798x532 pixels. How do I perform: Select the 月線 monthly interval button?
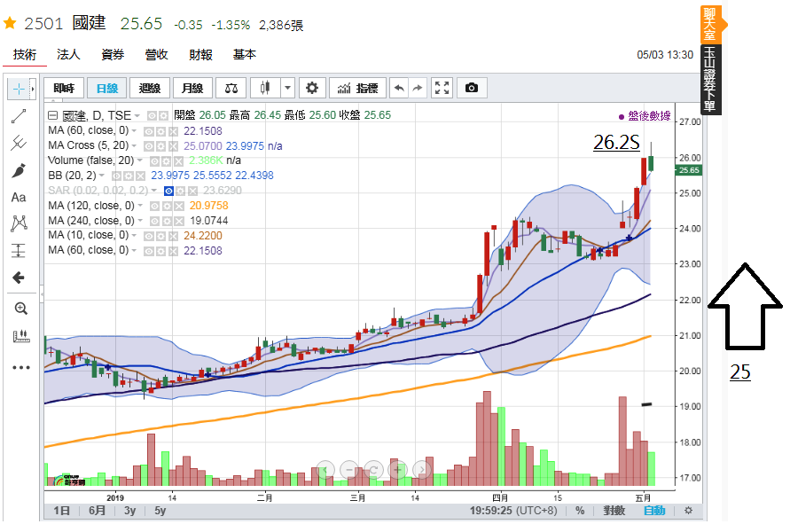tap(192, 88)
